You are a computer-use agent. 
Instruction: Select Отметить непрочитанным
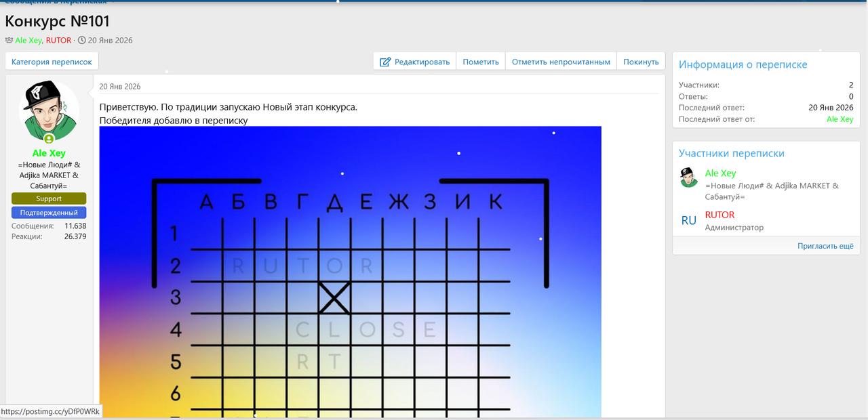click(561, 62)
